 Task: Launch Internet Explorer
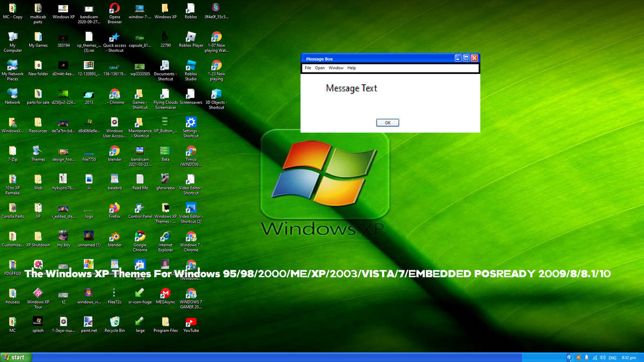pos(165,238)
